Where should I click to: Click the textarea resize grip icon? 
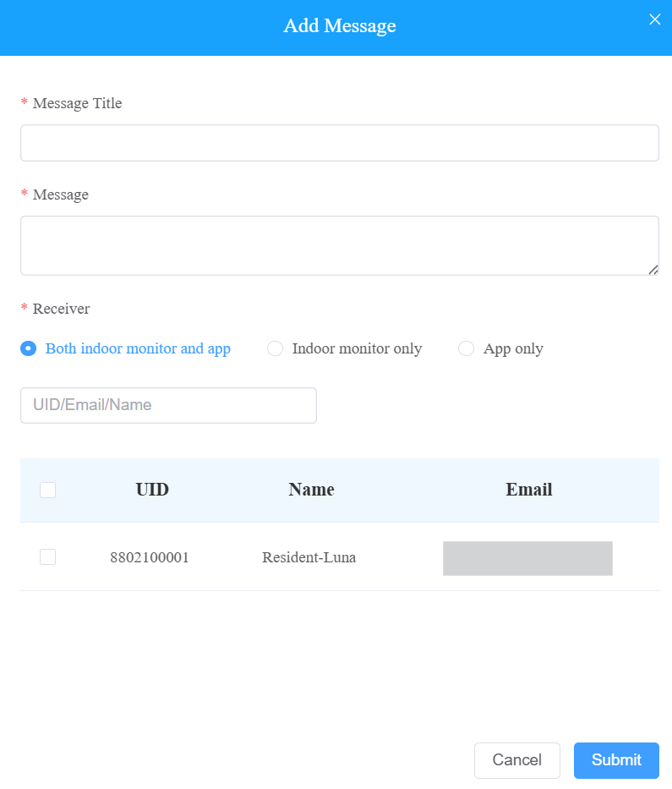(x=653, y=270)
